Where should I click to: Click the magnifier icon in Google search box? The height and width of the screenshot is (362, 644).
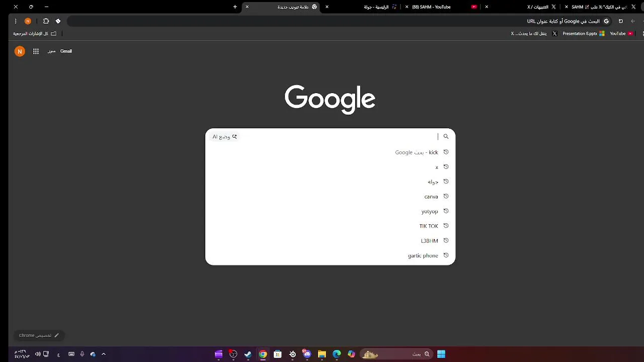point(446,136)
